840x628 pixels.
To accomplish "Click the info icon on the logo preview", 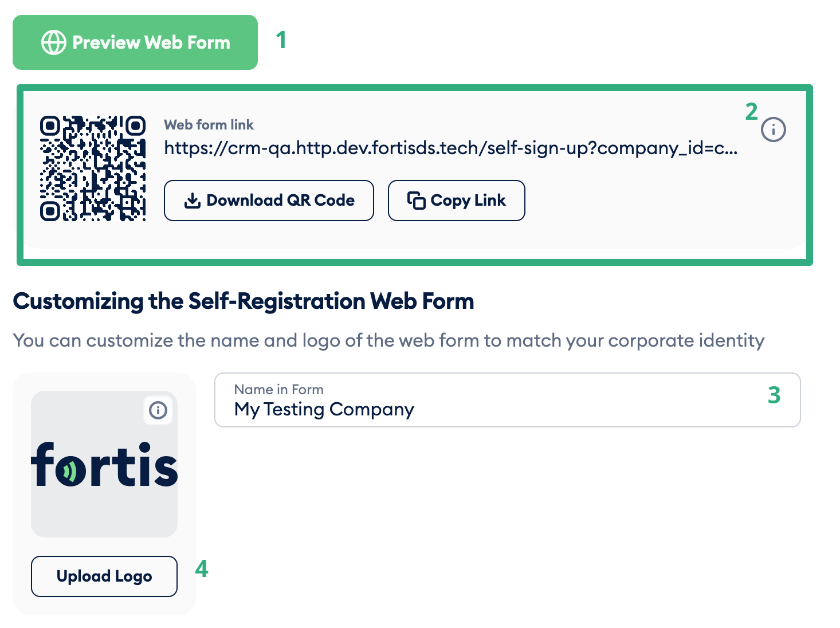I will point(158,410).
